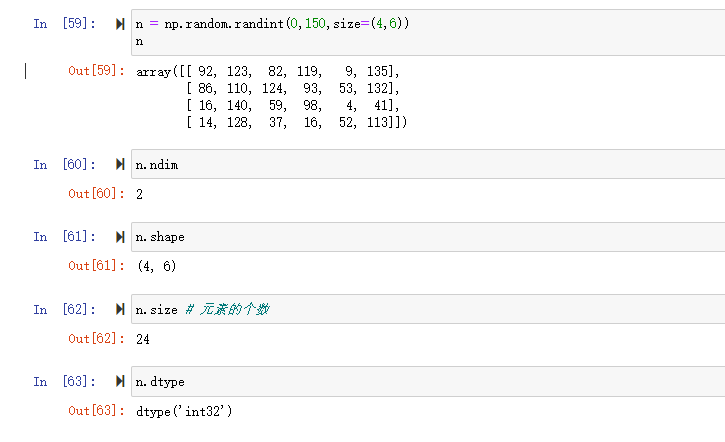Screen dimensions: 725x442
Task: Click into the np.random.randint code line
Action: tap(272, 23)
